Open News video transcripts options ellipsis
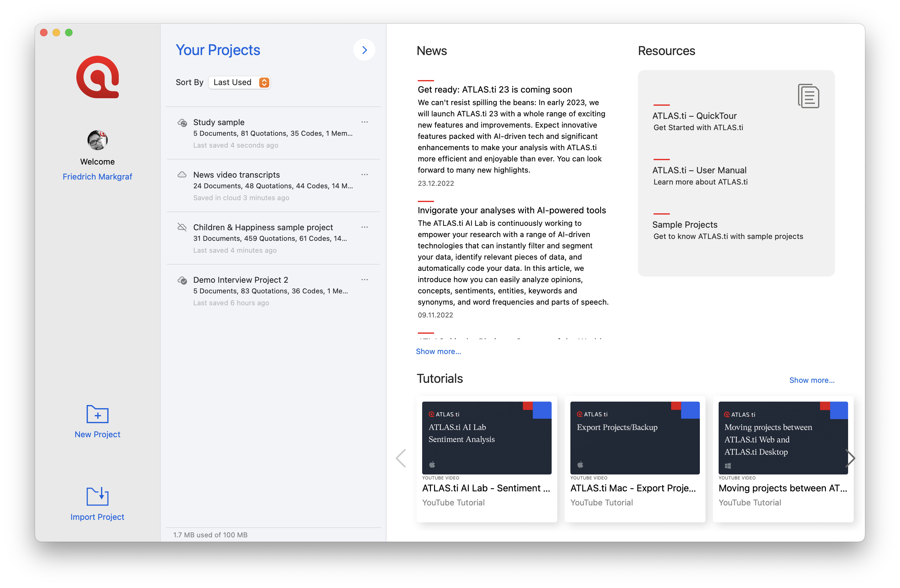 coord(365,174)
